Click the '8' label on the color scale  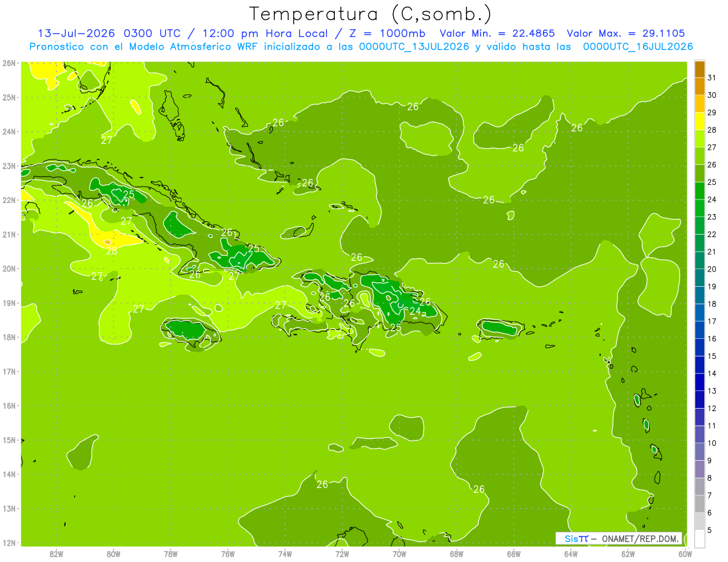[x=710, y=478]
